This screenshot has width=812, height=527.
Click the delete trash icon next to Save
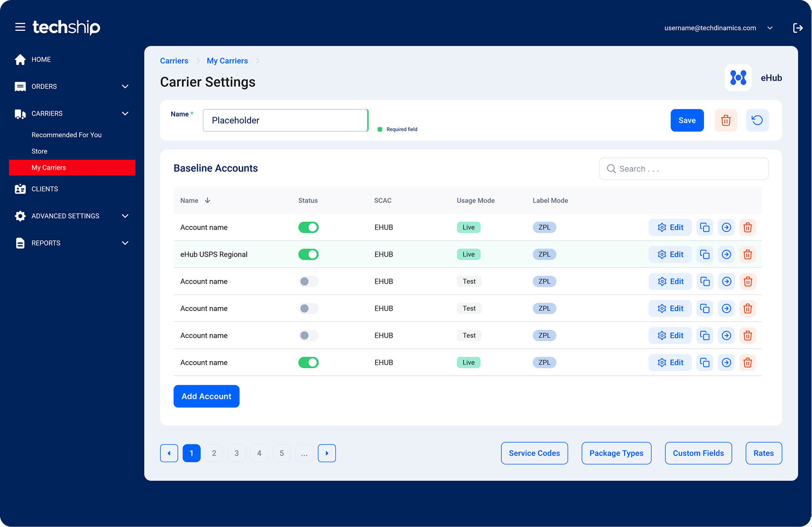[x=726, y=120]
